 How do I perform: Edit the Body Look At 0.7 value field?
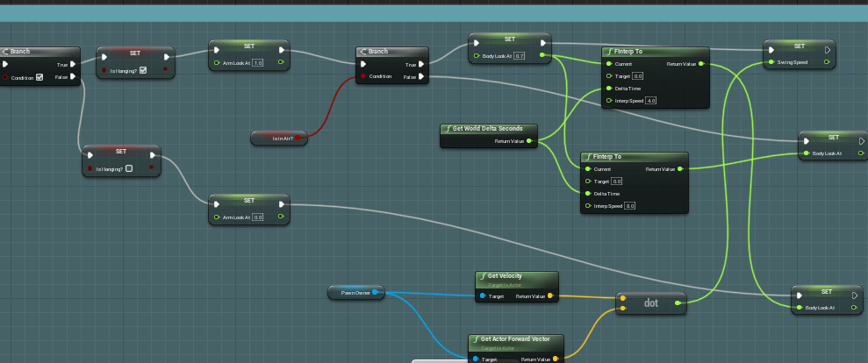519,56
